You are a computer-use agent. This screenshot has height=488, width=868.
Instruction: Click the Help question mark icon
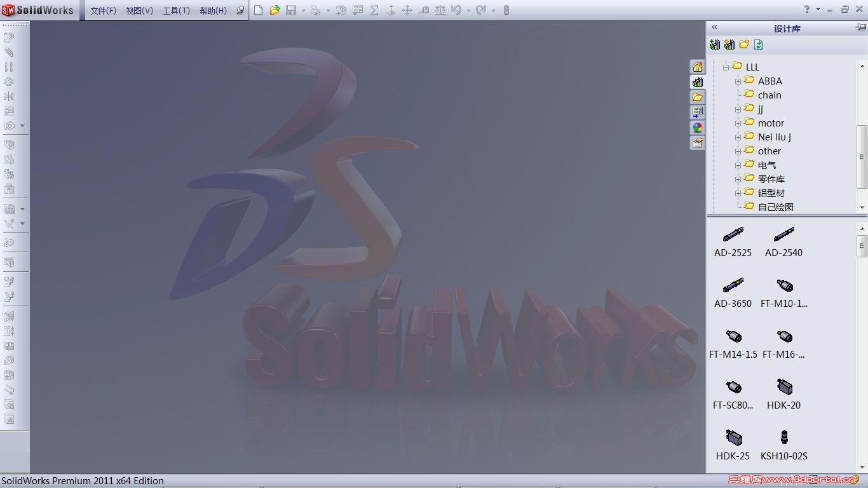pyautogui.click(x=807, y=10)
